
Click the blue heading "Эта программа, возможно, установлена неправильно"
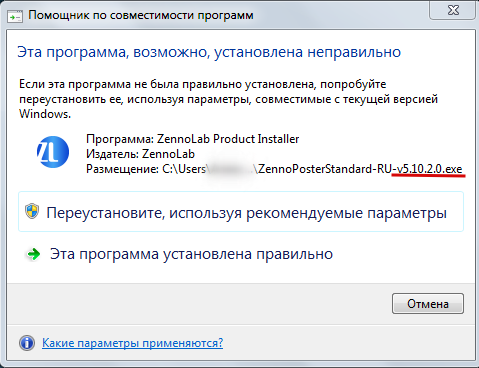[209, 52]
